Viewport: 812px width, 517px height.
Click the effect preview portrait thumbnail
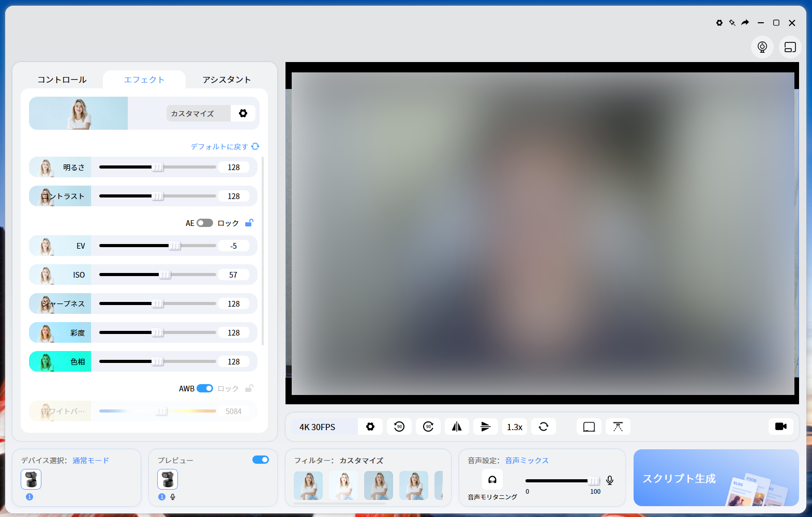click(x=78, y=113)
